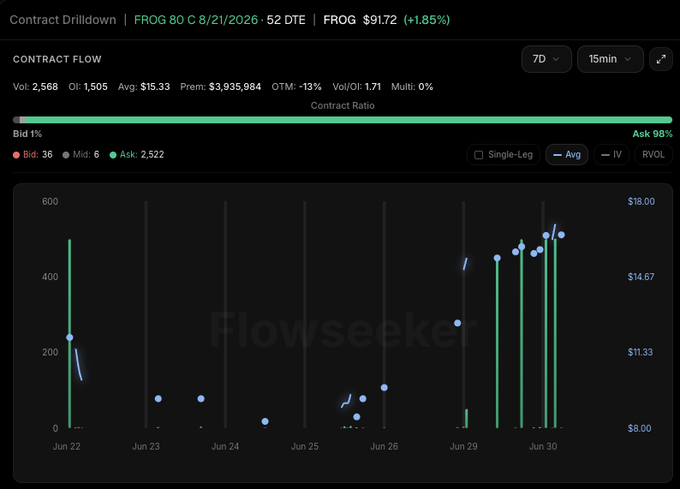Click the Jun 26 x-axis date label
Viewport: 680px width, 489px height.
point(384,446)
